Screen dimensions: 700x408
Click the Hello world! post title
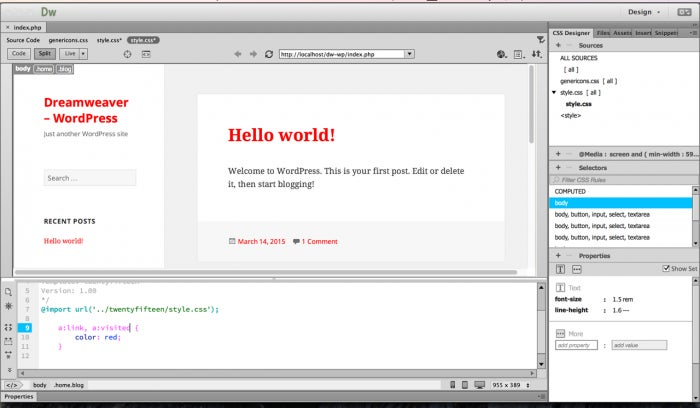point(282,135)
